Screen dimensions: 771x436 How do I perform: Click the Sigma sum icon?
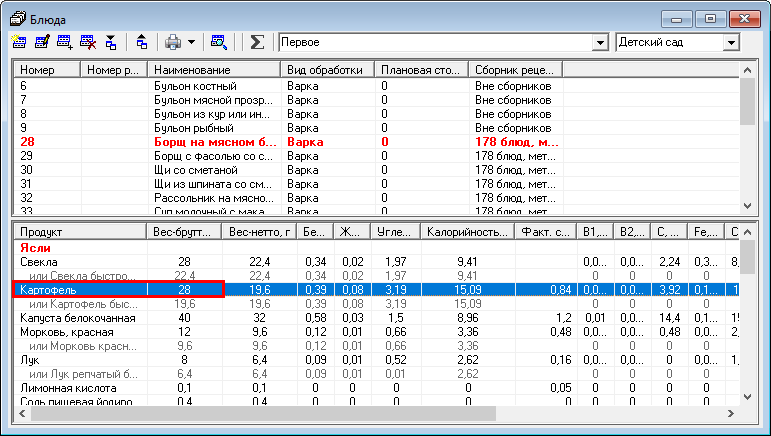pos(257,43)
